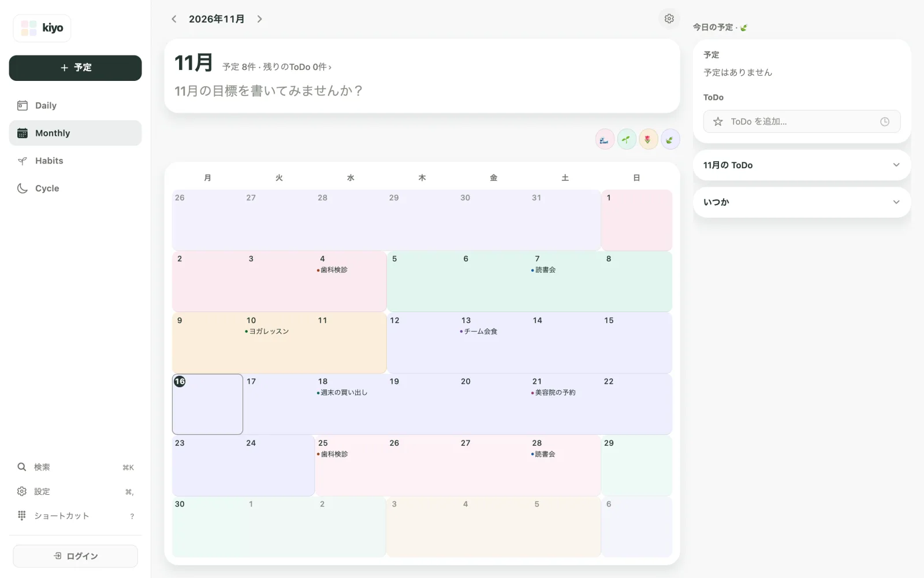This screenshot has height=578, width=924.
Task: Click the Daily calendar icon
Action: coord(23,105)
